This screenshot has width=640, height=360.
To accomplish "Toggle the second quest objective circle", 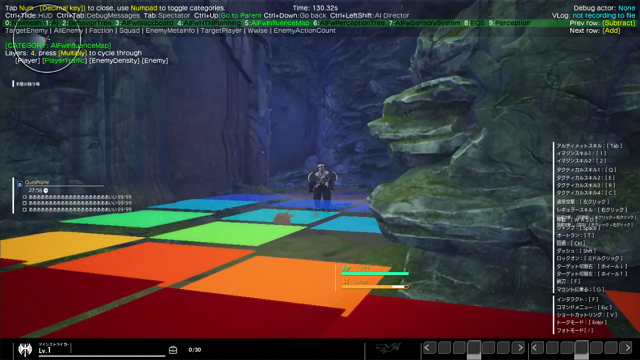I will pyautogui.click(x=24, y=203).
